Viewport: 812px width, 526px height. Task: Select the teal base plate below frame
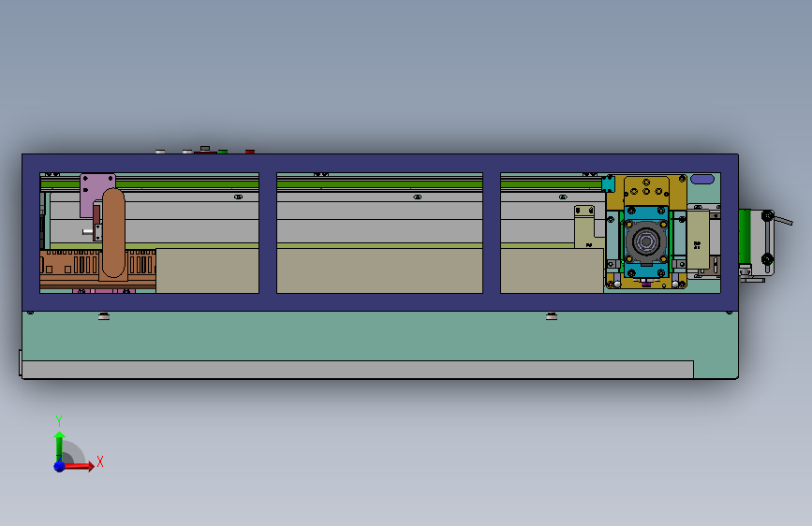379,335
